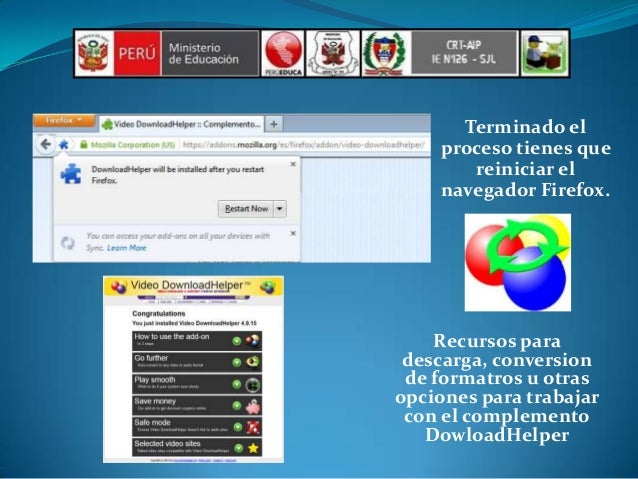638x479 pixels.
Task: Click the green arrow on Save money
Action: [236, 406]
